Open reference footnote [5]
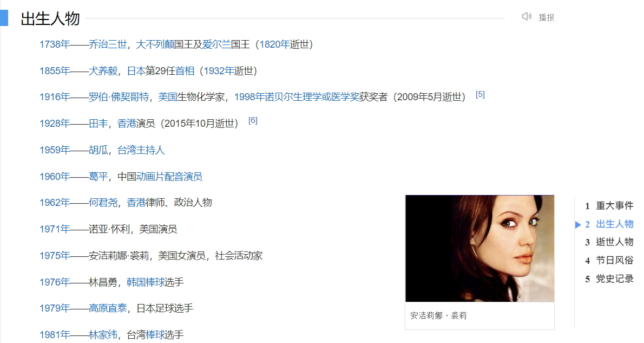The height and width of the screenshot is (343, 644). [480, 95]
